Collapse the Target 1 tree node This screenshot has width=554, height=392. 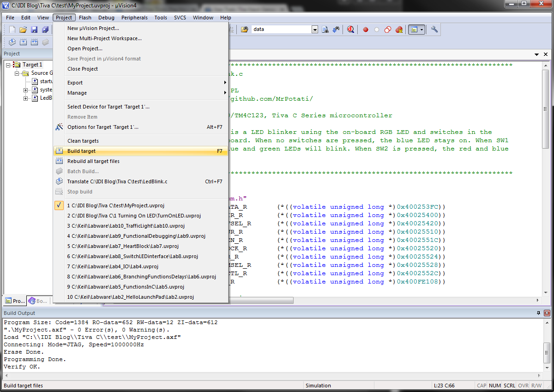tap(8, 65)
